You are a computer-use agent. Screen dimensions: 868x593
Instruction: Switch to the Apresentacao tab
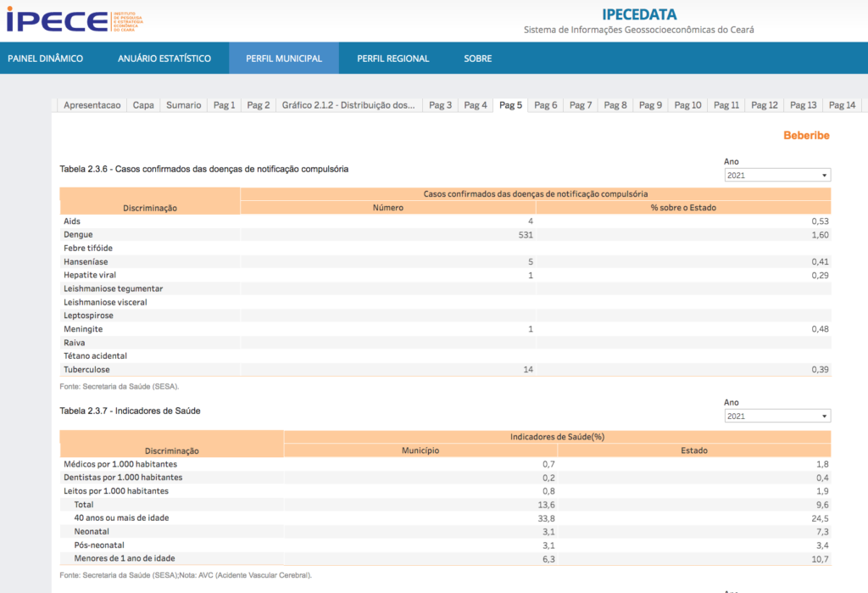coord(92,105)
